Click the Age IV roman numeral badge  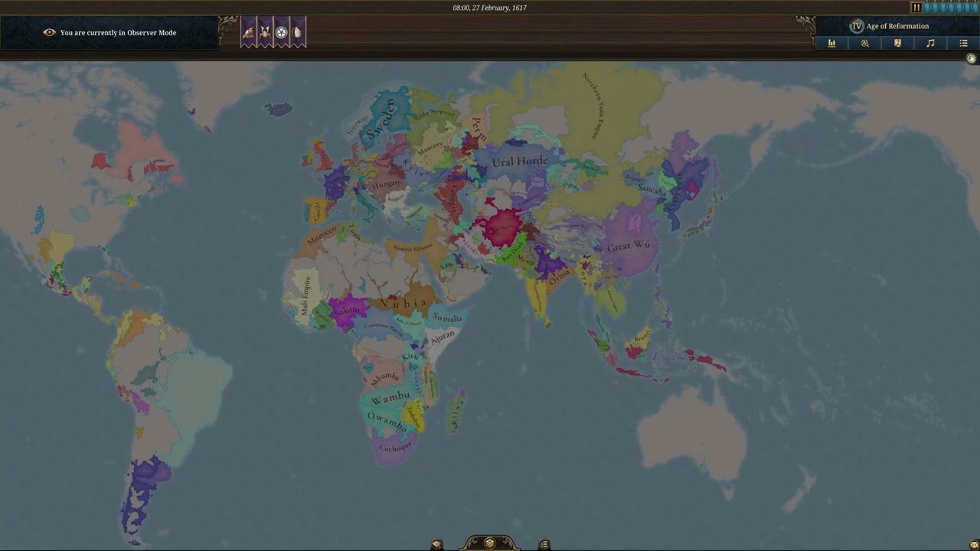click(857, 26)
